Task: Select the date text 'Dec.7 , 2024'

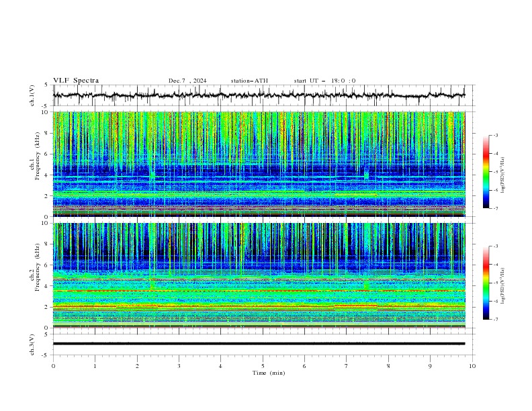Action: click(x=187, y=81)
